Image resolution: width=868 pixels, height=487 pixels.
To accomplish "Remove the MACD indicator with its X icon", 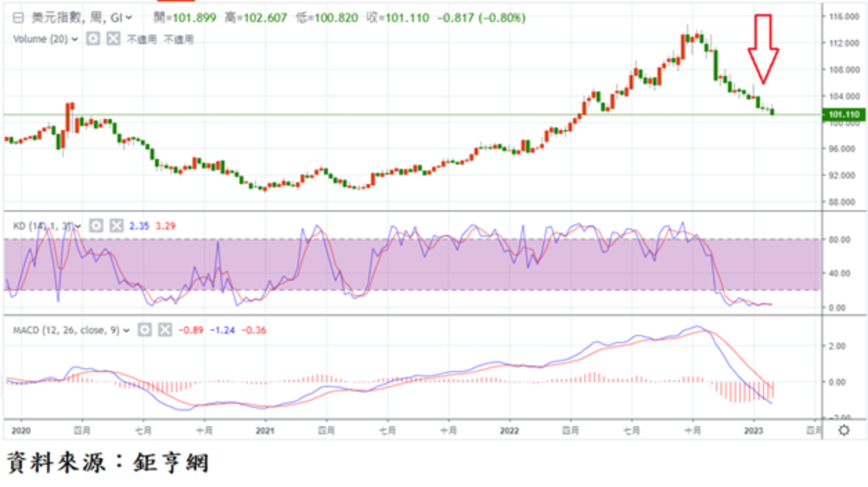I will click(164, 330).
